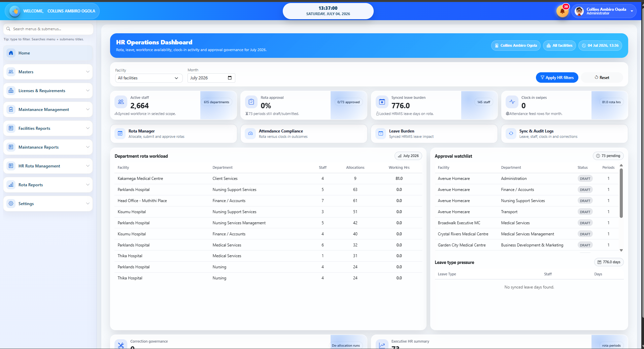
Task: Click the Reset button
Action: [602, 77]
